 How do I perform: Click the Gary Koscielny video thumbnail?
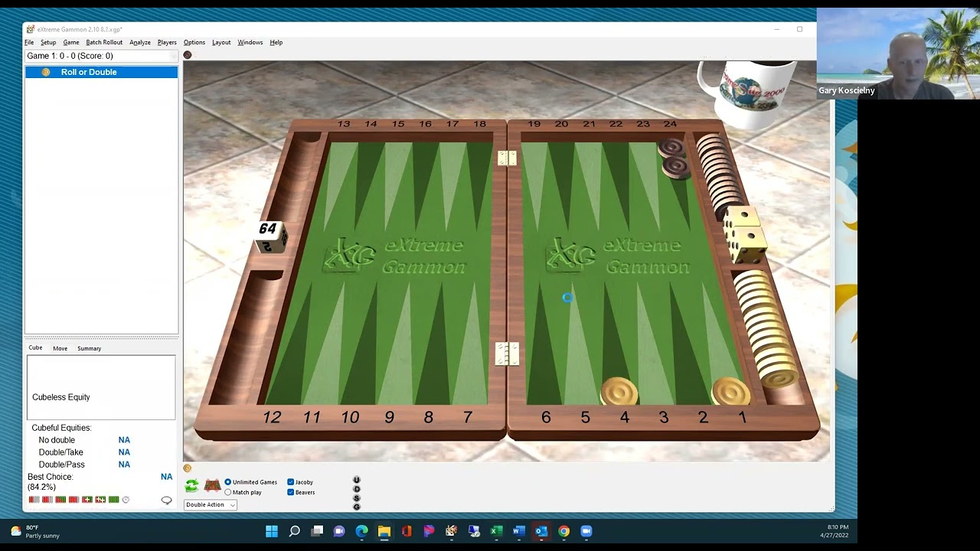[898, 54]
